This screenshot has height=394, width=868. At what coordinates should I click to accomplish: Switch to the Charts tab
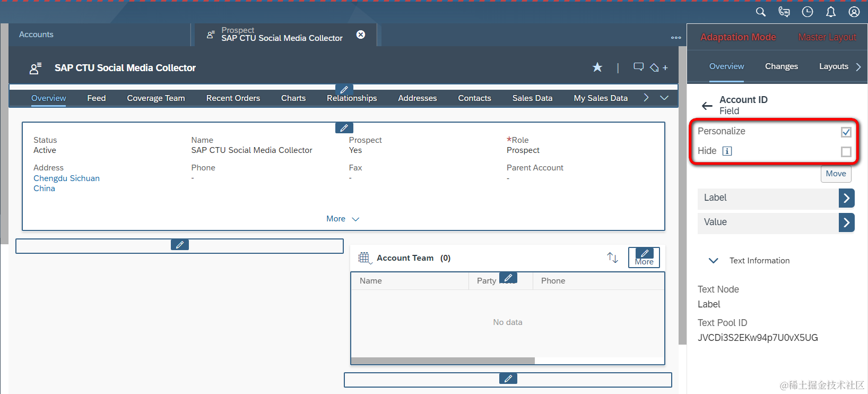point(293,98)
